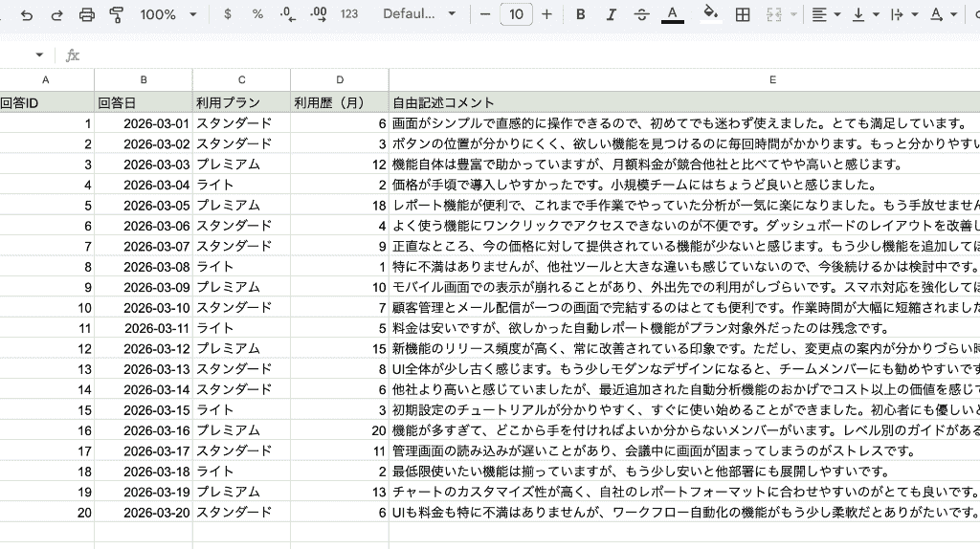Screen dimensions: 980x549
Task: Decrease font size with minus button
Action: coord(485,14)
